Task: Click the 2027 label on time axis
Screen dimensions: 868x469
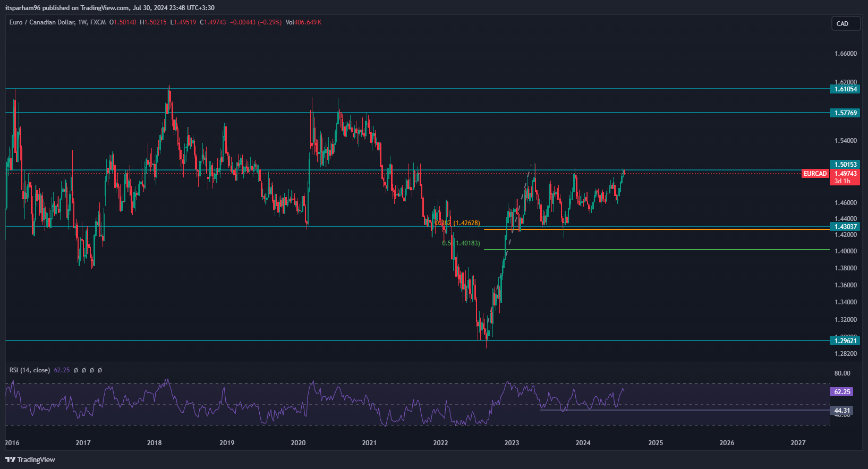Action: point(798,443)
